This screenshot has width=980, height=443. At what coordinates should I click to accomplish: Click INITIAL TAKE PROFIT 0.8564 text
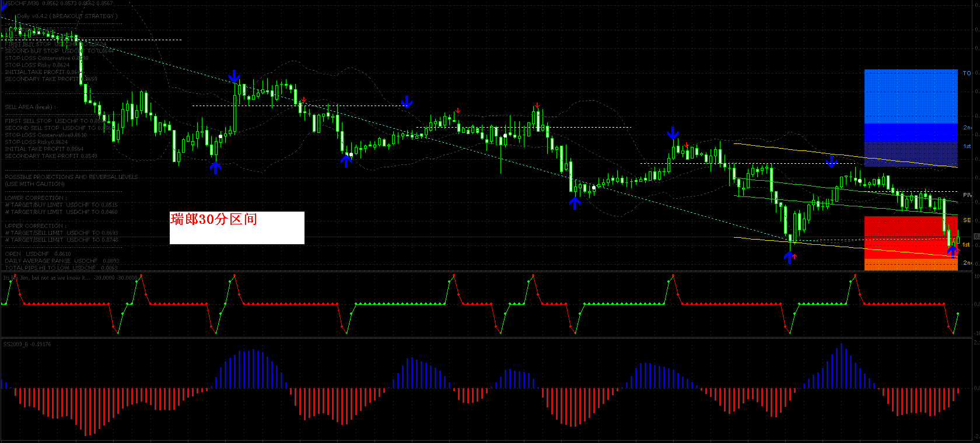pos(44,149)
